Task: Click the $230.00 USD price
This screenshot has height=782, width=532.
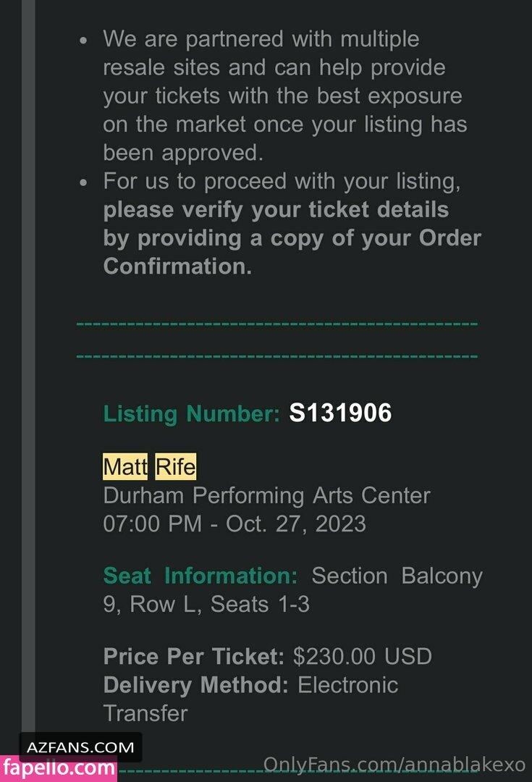Action: pos(362,657)
